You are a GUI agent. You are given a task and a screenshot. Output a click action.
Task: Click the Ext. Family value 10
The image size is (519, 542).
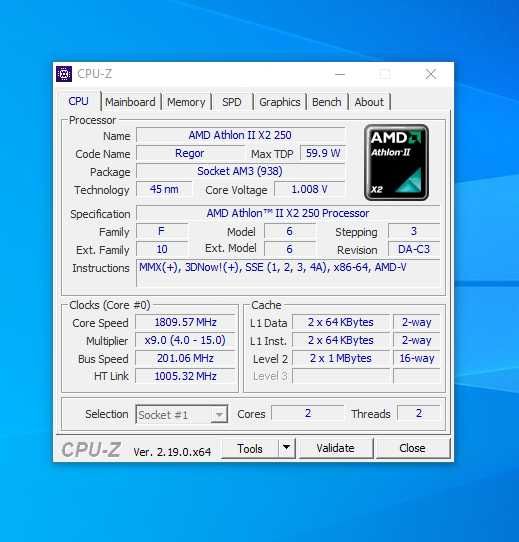click(x=161, y=249)
